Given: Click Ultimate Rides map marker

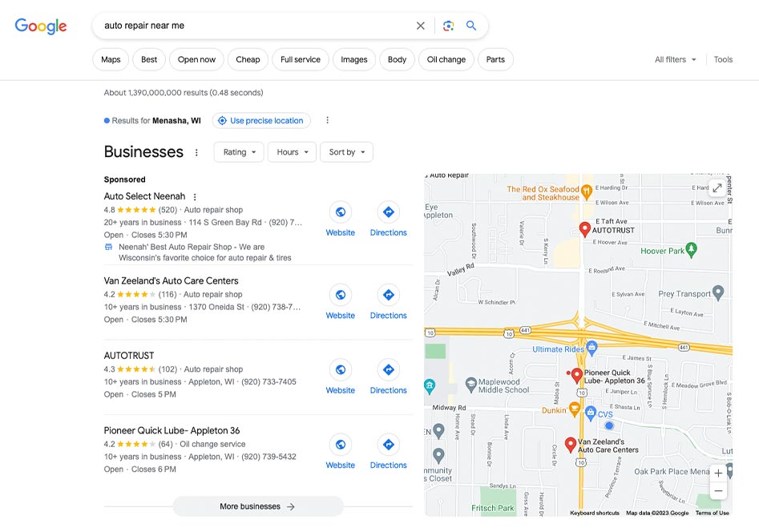Looking at the screenshot, I should 591,347.
